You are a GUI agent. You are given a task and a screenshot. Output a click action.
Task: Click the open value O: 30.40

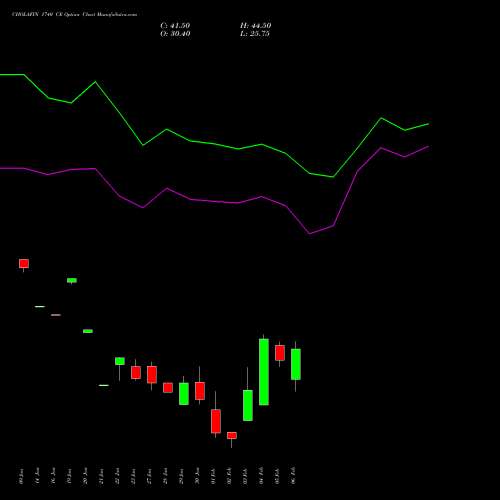[175, 34]
